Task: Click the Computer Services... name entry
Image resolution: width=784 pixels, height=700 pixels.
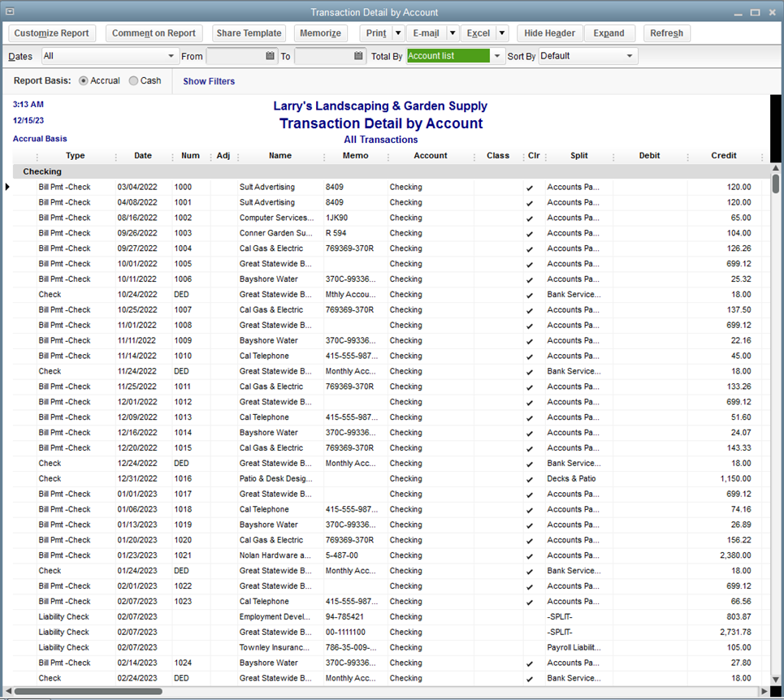Action: (276, 218)
